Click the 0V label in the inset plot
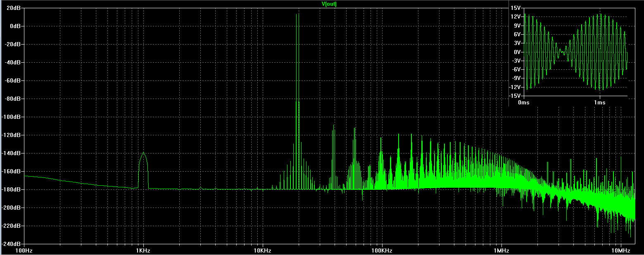This screenshot has width=644, height=255. pyautogui.click(x=516, y=52)
